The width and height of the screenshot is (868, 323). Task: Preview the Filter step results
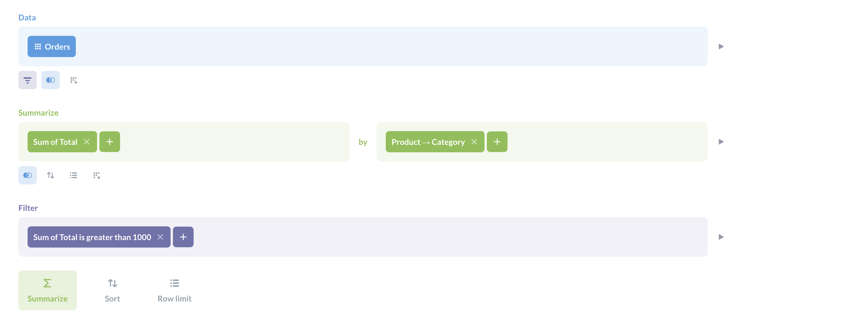click(721, 237)
